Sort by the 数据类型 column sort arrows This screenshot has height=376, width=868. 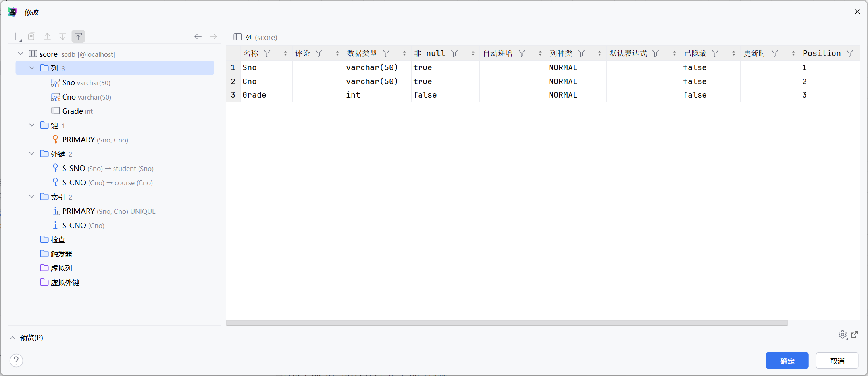click(404, 53)
